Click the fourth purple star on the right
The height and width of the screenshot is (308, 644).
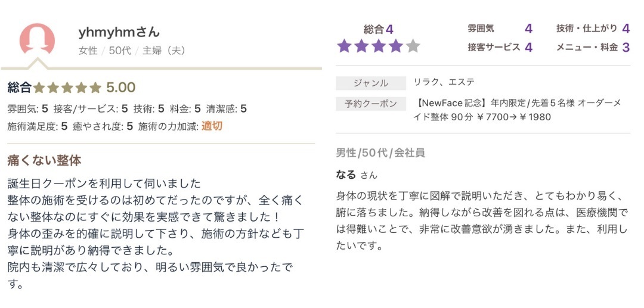click(396, 46)
